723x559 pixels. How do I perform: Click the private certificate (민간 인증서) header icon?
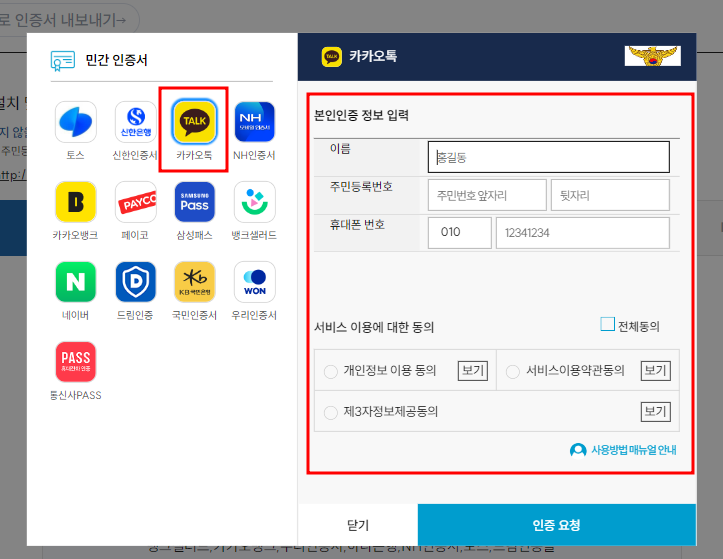[63, 60]
